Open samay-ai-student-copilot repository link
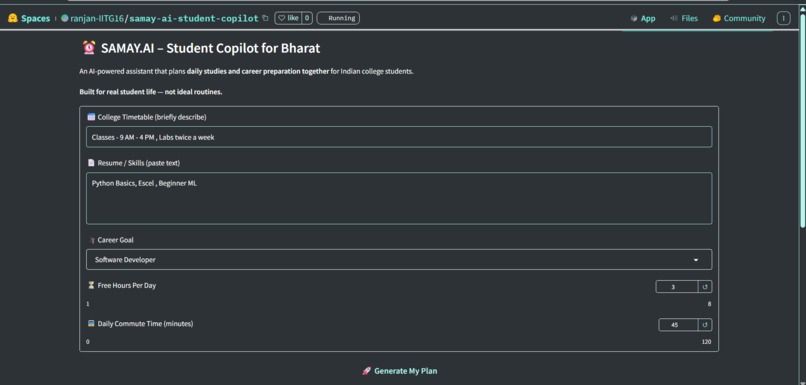Image resolution: width=806 pixels, height=385 pixels. 194,19
